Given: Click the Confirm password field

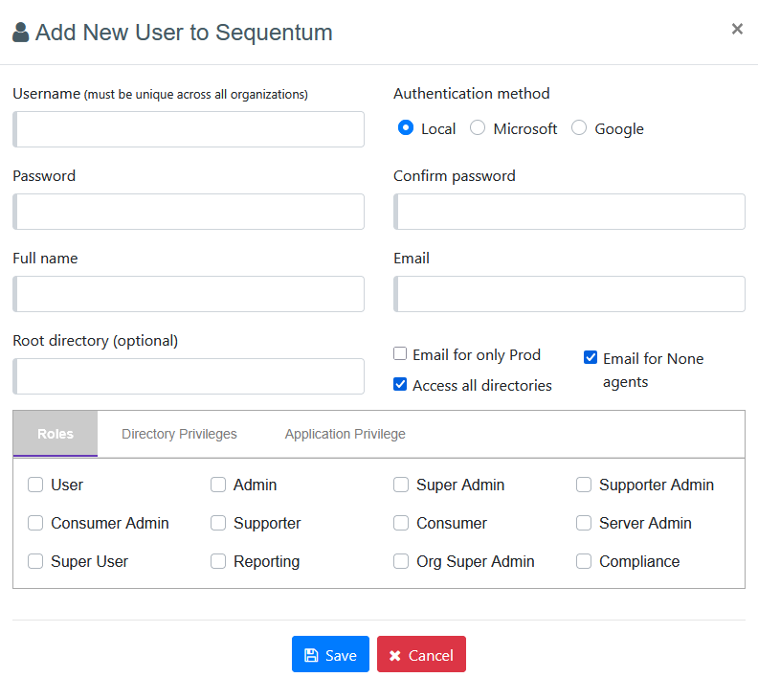Looking at the screenshot, I should [x=569, y=212].
